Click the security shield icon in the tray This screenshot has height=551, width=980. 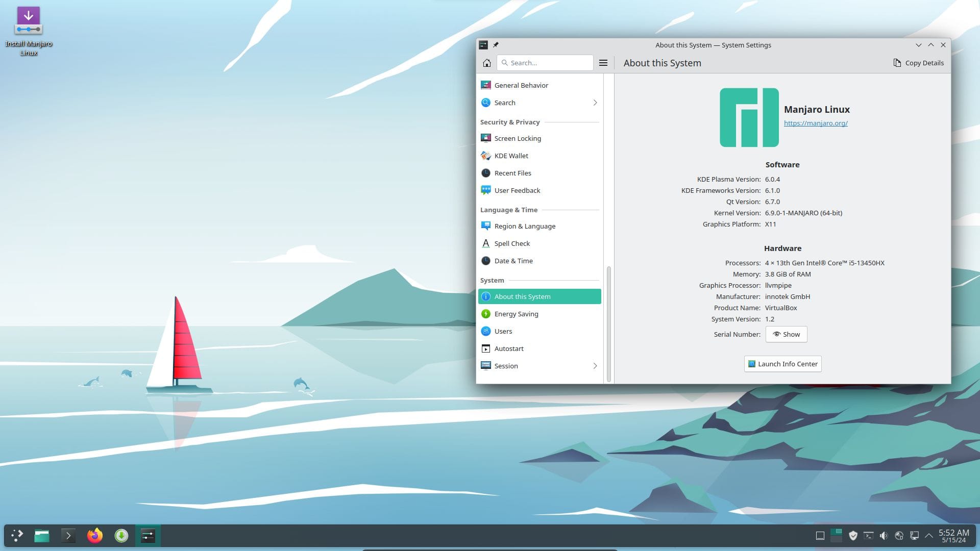853,536
